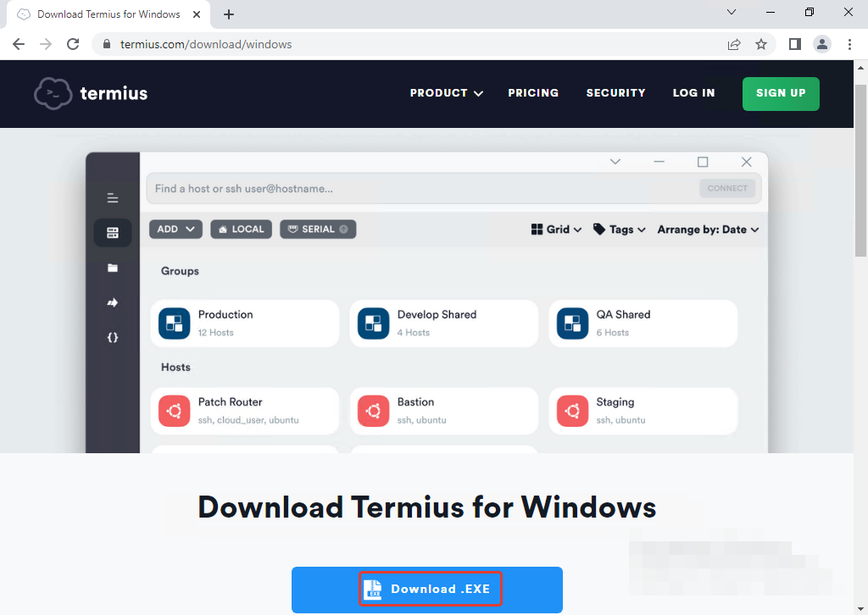Click the Production group's blue icon

pos(174,324)
